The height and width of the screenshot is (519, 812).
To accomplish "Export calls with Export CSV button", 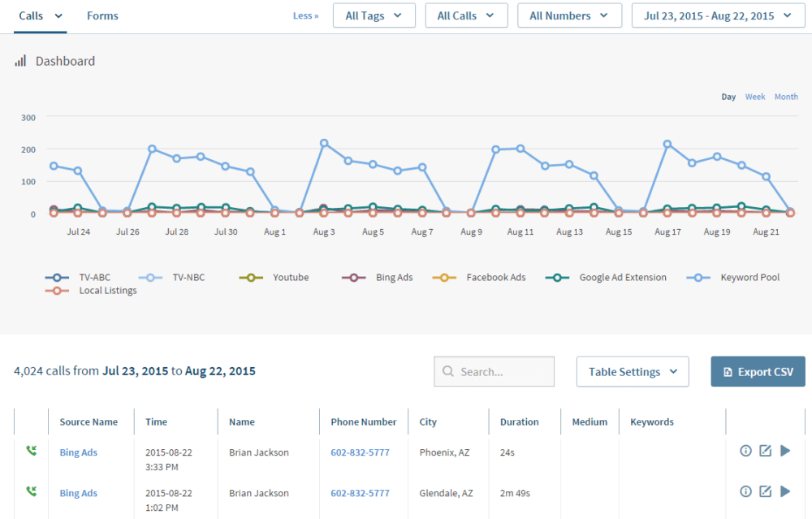I will pyautogui.click(x=758, y=372).
